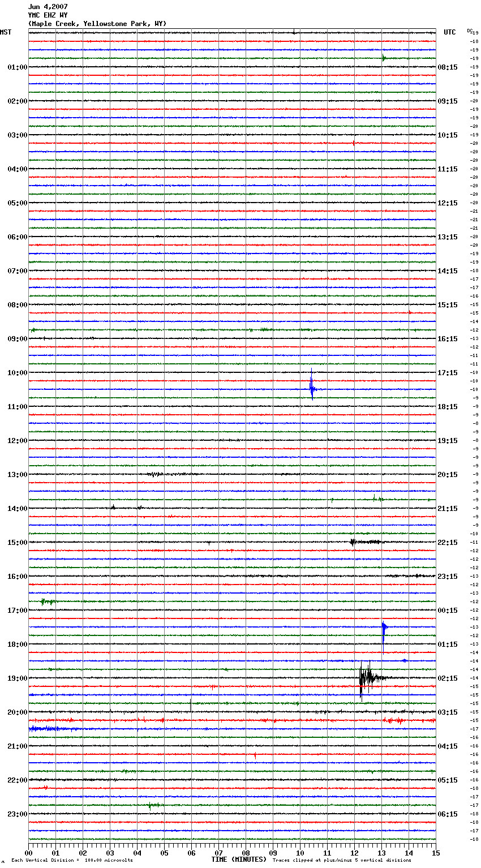Click the 12:15 UTC label

[x=448, y=203]
